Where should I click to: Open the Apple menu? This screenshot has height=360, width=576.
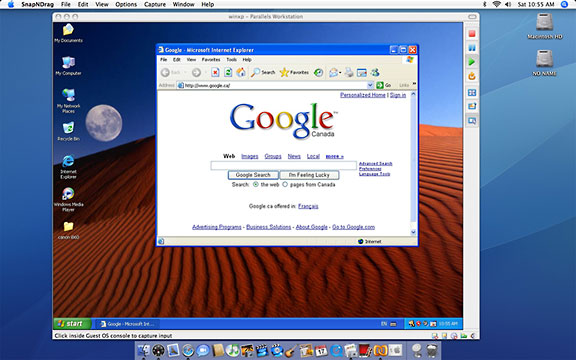tap(11, 4)
